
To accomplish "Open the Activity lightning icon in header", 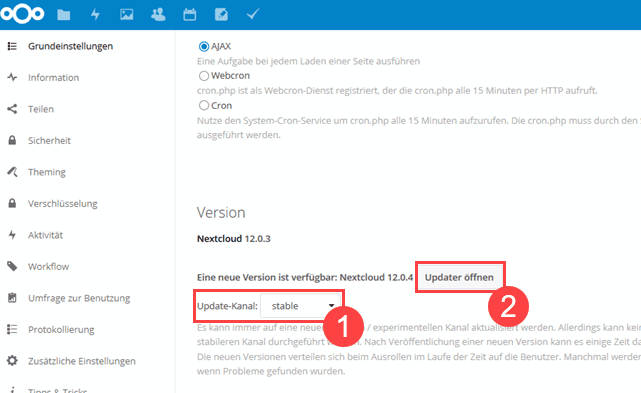I will 95,15.
